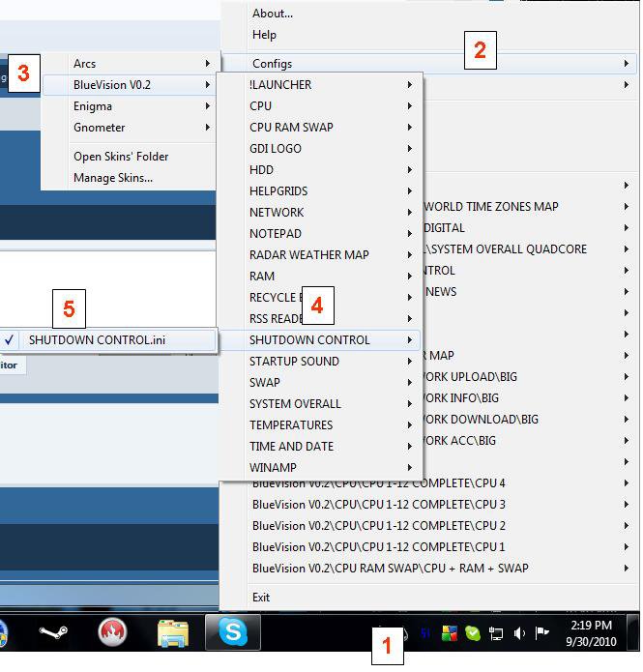Open the HELPGRIDS submenu
Image resolution: width=643 pixels, height=672 pixels.
[x=320, y=191]
